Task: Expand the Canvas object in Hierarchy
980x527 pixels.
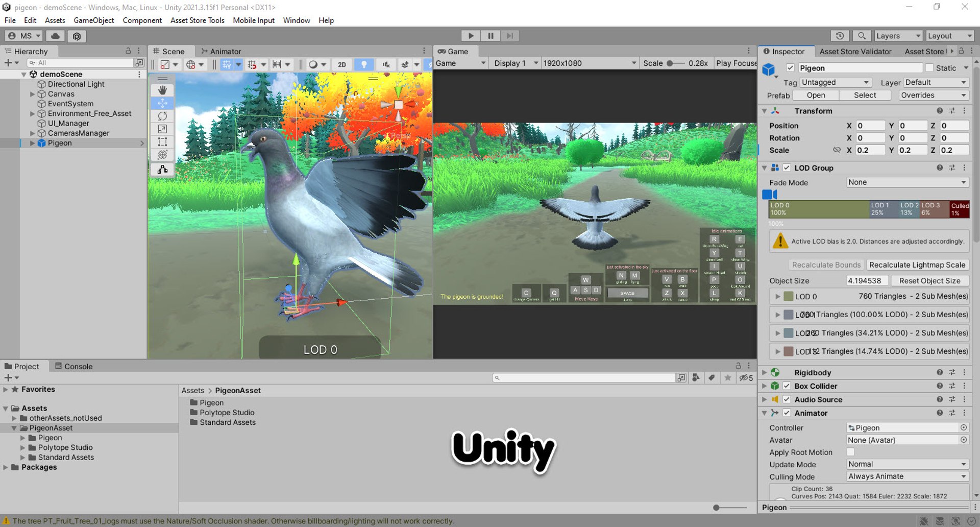Action: (x=33, y=94)
